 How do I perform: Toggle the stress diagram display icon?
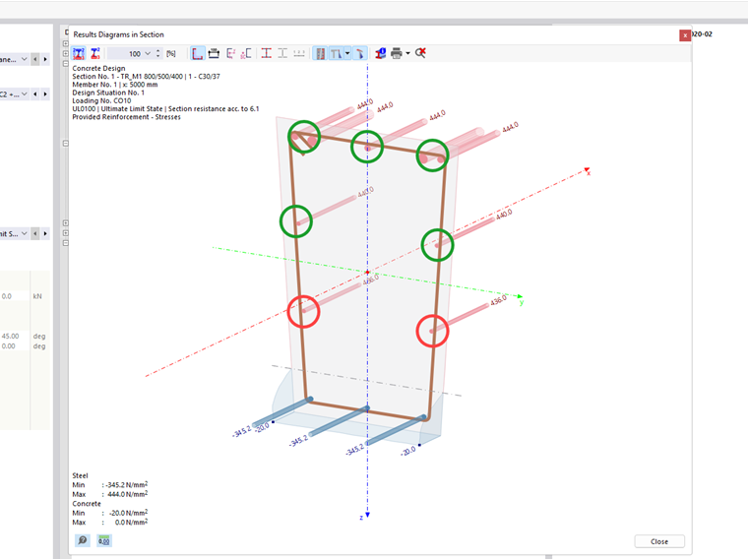pyautogui.click(x=337, y=53)
